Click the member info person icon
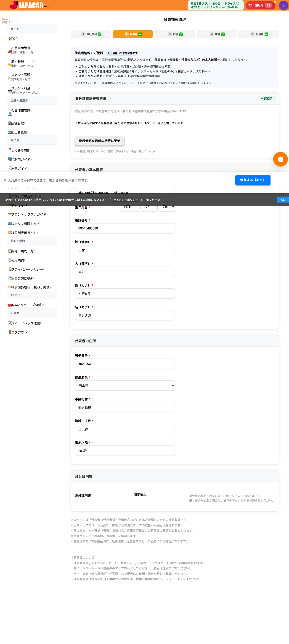Image resolution: width=289 pixels, height=644 pixels. tap(10, 114)
